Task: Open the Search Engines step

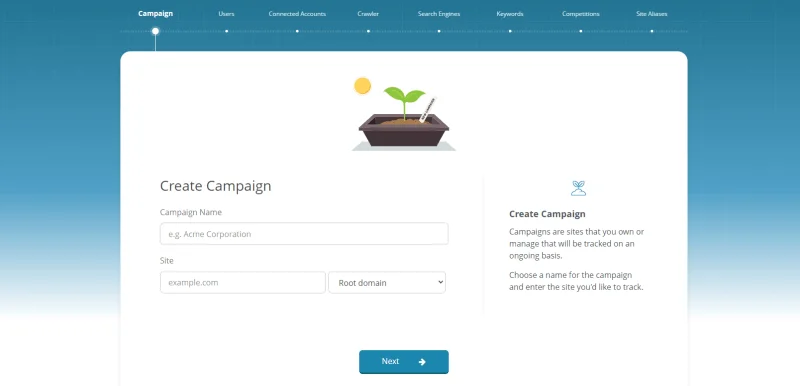Action: pos(439,14)
